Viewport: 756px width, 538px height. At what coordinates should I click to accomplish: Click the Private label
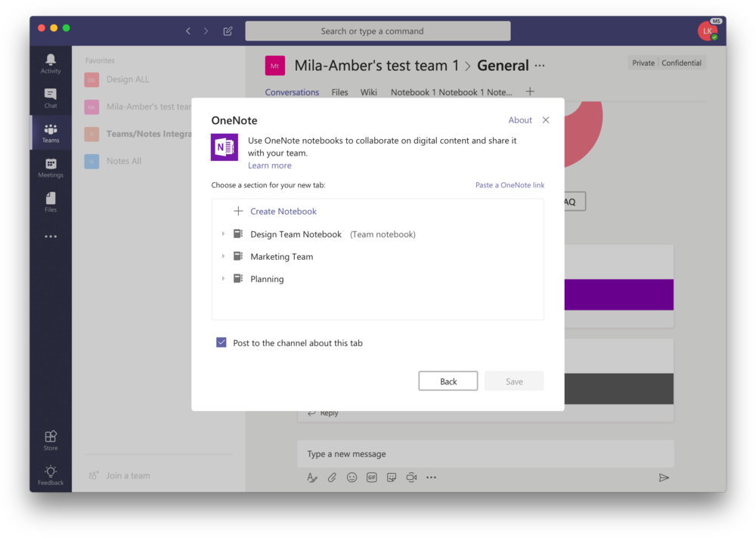tap(643, 63)
